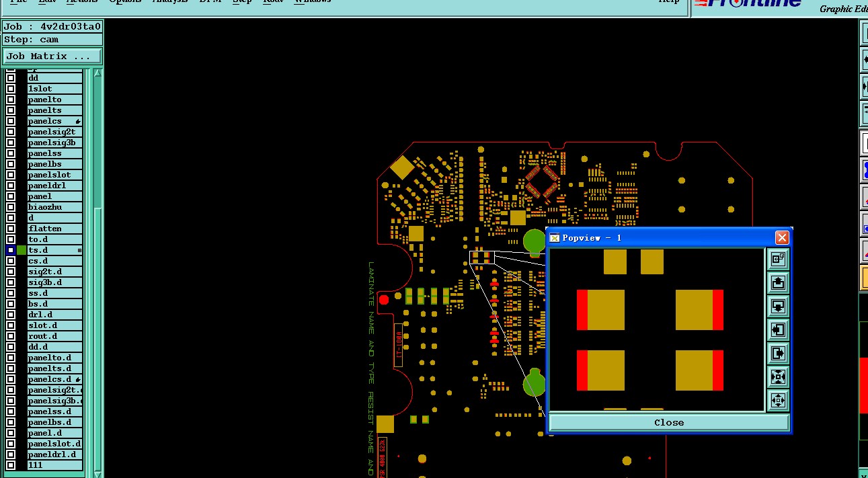Select the sig3b.d layer name
Screen dimensions: 868x478
tap(55, 282)
